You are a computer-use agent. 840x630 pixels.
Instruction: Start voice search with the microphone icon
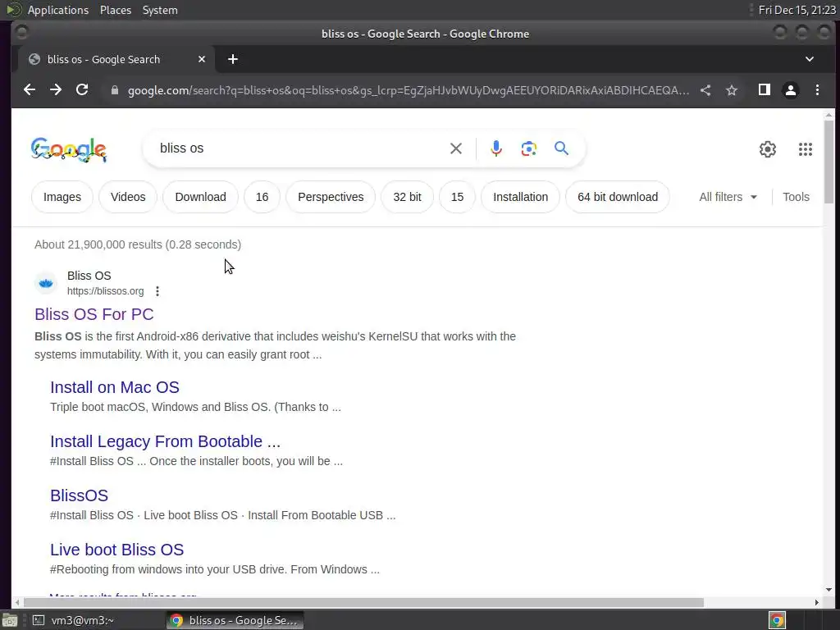point(496,148)
